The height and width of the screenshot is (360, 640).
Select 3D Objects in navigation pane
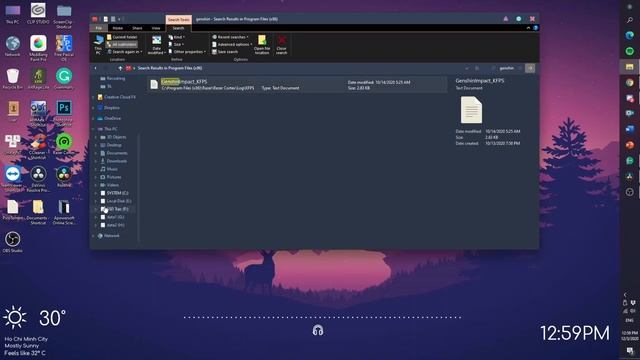coord(114,137)
